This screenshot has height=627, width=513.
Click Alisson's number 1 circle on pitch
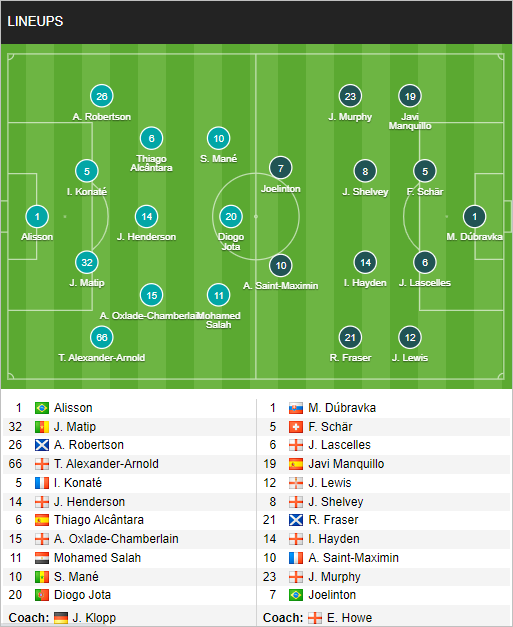tap(37, 217)
